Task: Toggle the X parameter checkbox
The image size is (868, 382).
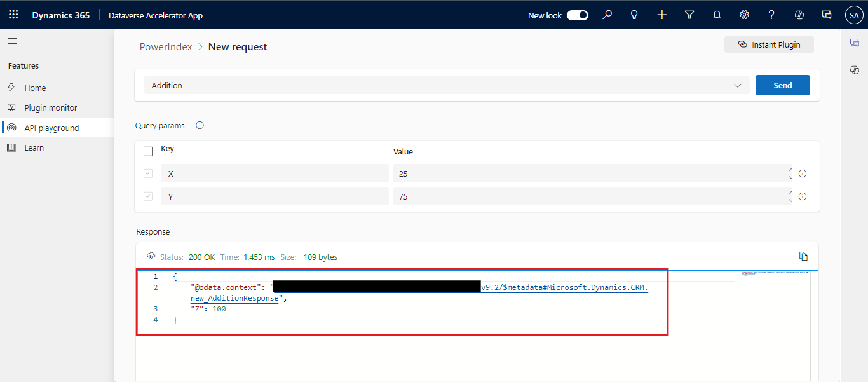Action: 148,174
